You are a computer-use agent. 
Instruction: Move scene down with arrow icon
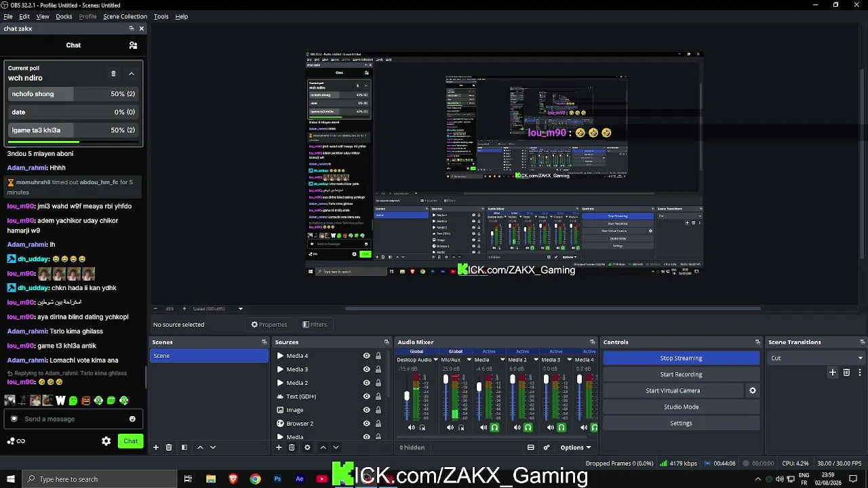click(212, 447)
